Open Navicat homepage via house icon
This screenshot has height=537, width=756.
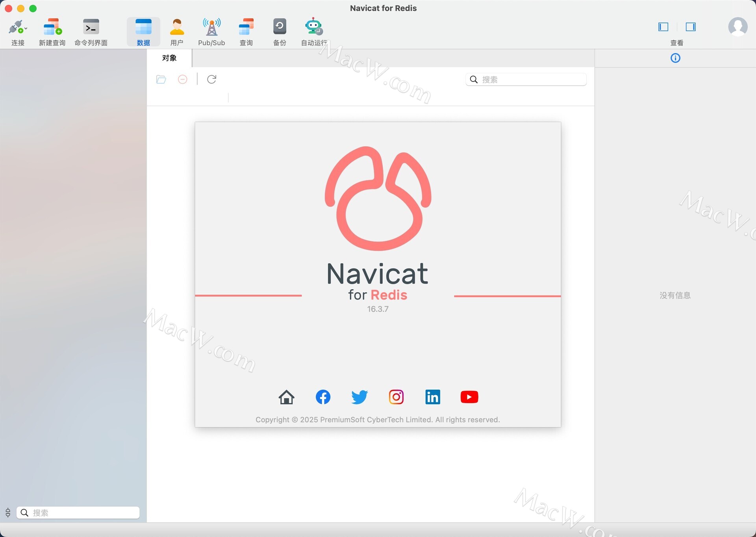point(286,397)
